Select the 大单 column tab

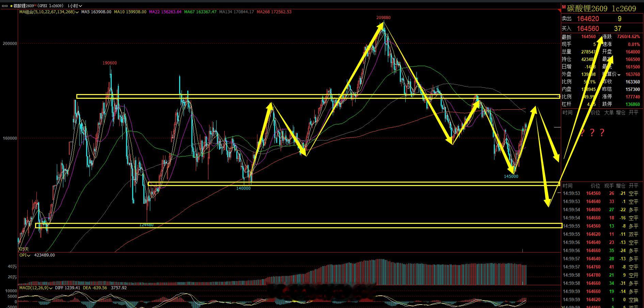(x=609, y=112)
